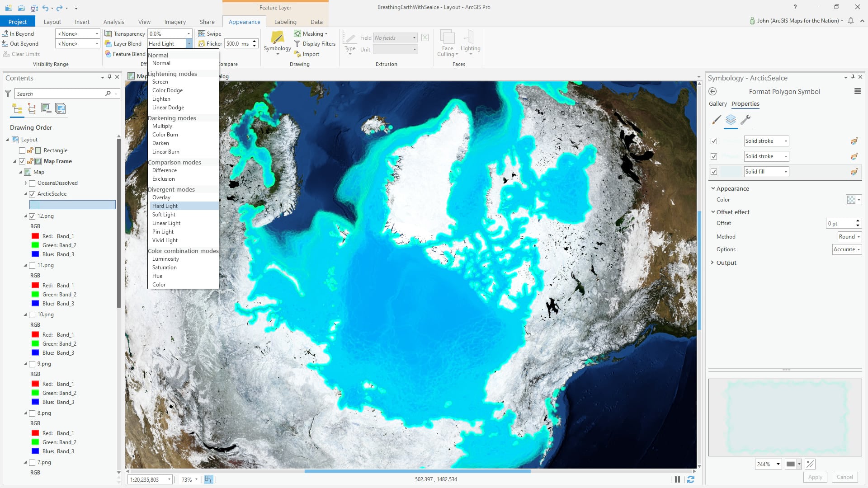Click the Swipe tool icon

[x=202, y=34]
